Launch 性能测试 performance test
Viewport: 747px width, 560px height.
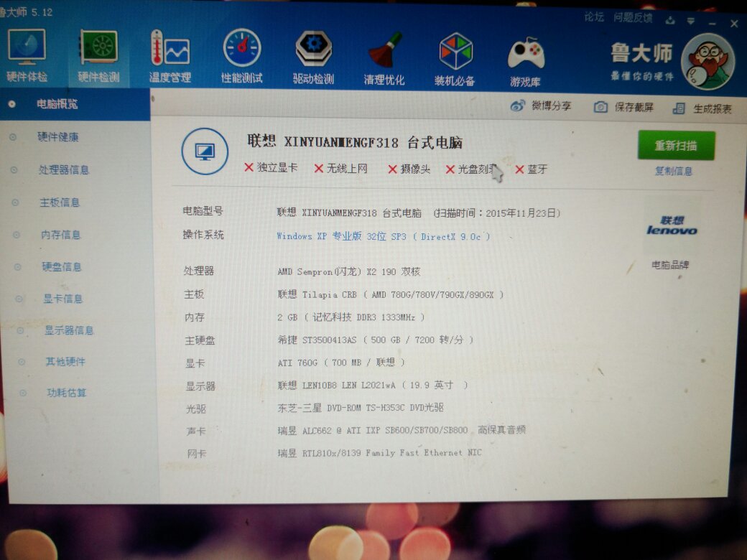(x=241, y=57)
